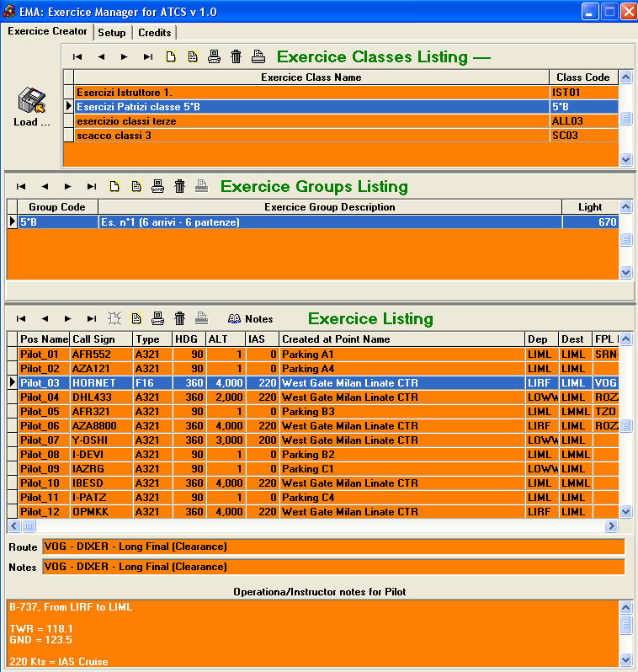
Task: Open Notes in Exercice Listing toolbar
Action: (x=250, y=319)
